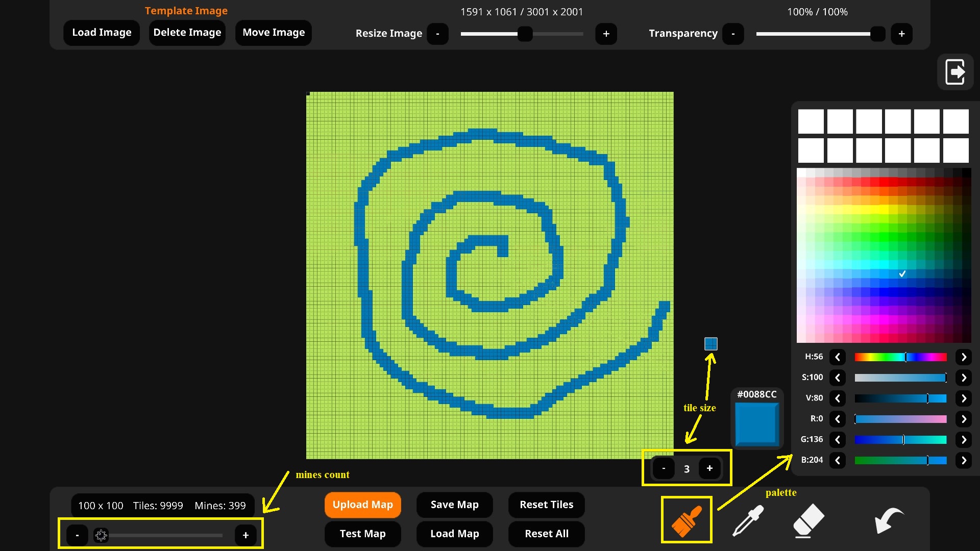
Task: Select first empty saved color slot
Action: click(811, 121)
